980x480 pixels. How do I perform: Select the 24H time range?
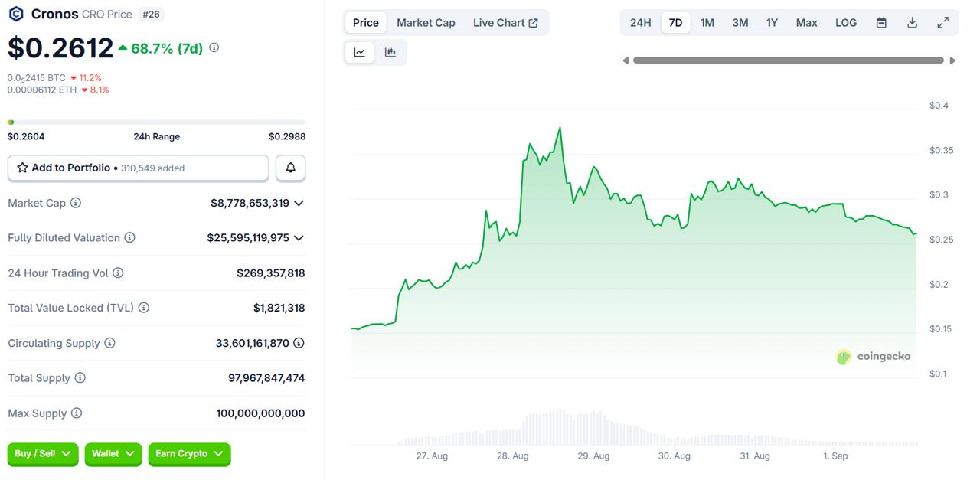pos(641,23)
